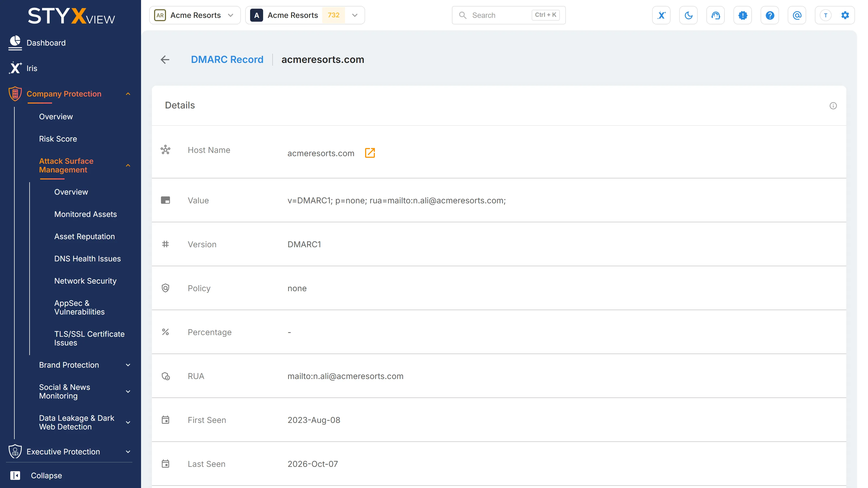Select Monitored Assets in the sidebar
868x488 pixels.
point(86,214)
